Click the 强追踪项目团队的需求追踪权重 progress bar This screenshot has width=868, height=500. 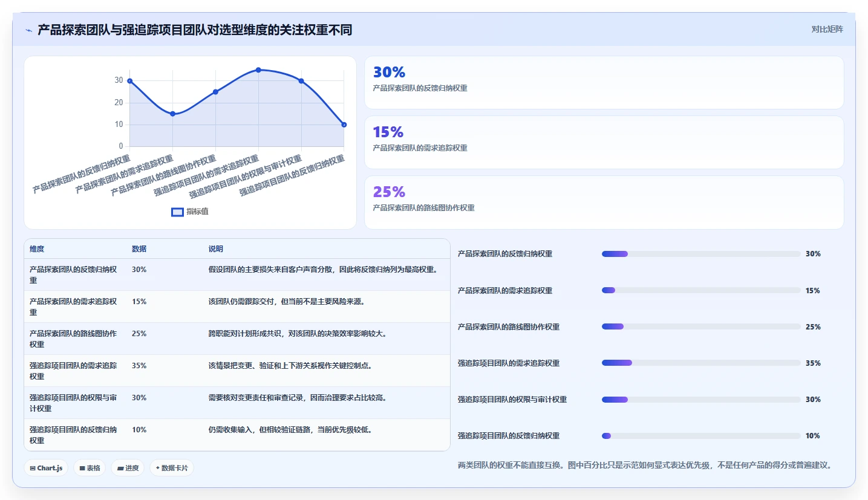(701, 363)
